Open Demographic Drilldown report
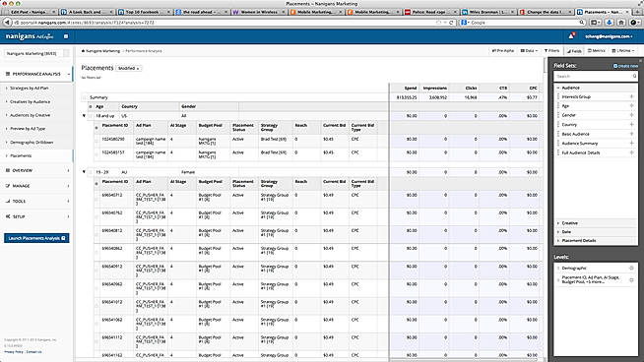The image size is (644, 362). tap(32, 143)
